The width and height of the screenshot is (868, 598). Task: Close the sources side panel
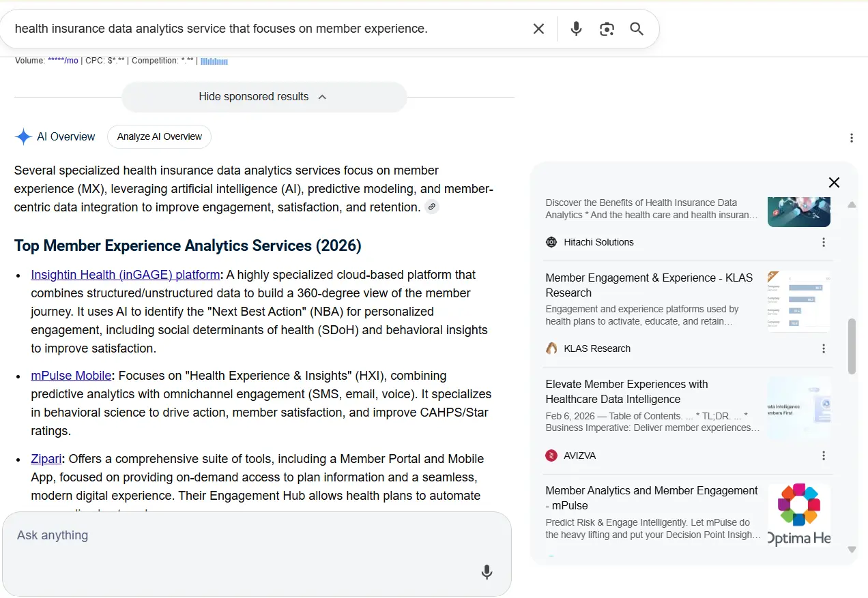tap(834, 183)
